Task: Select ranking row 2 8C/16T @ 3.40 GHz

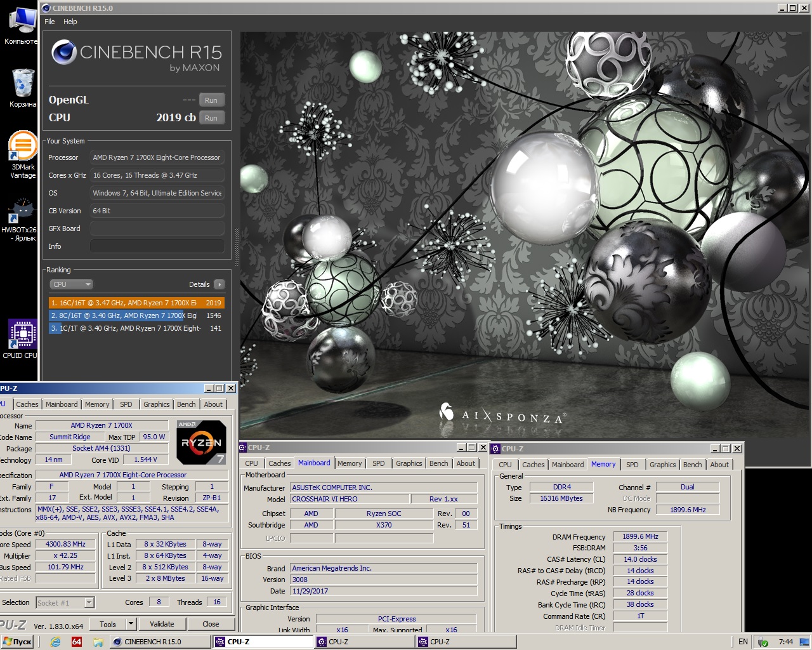Action: point(136,315)
